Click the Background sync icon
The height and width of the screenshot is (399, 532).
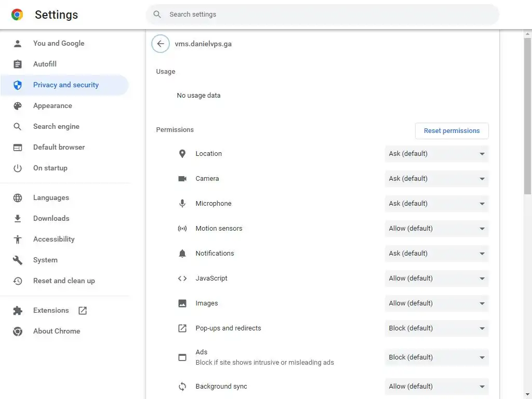pos(182,387)
